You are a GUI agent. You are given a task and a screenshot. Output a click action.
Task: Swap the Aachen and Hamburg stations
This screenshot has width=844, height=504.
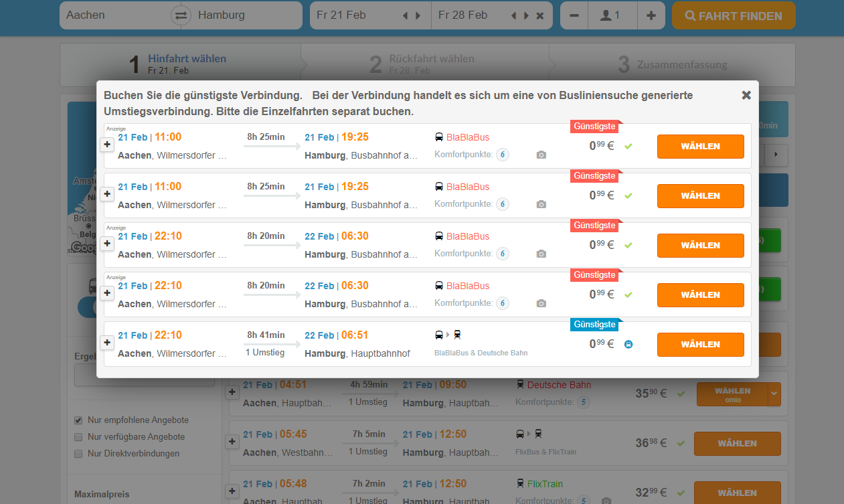181,15
